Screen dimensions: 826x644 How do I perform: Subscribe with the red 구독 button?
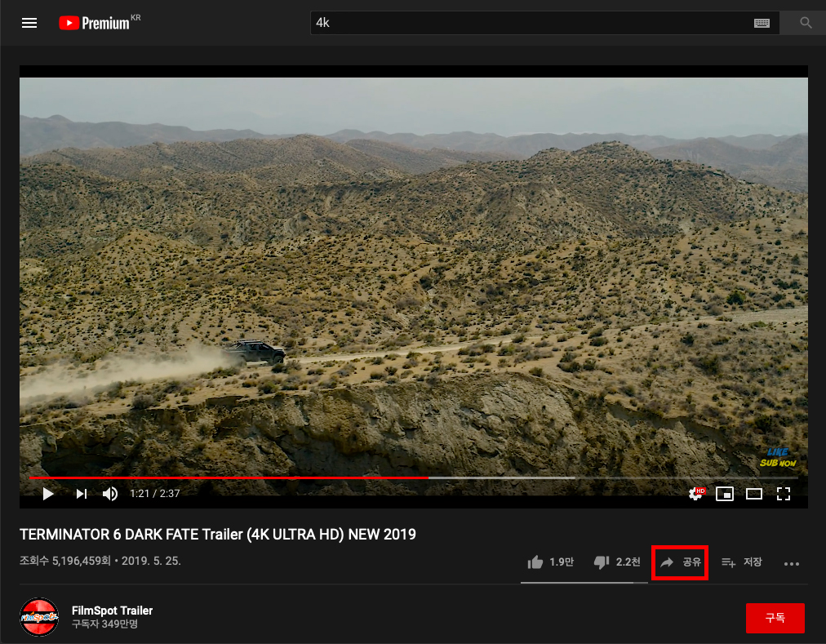(775, 618)
